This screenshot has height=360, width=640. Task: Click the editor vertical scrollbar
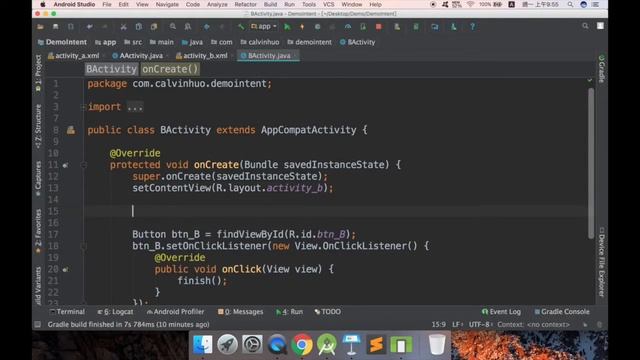591,163
